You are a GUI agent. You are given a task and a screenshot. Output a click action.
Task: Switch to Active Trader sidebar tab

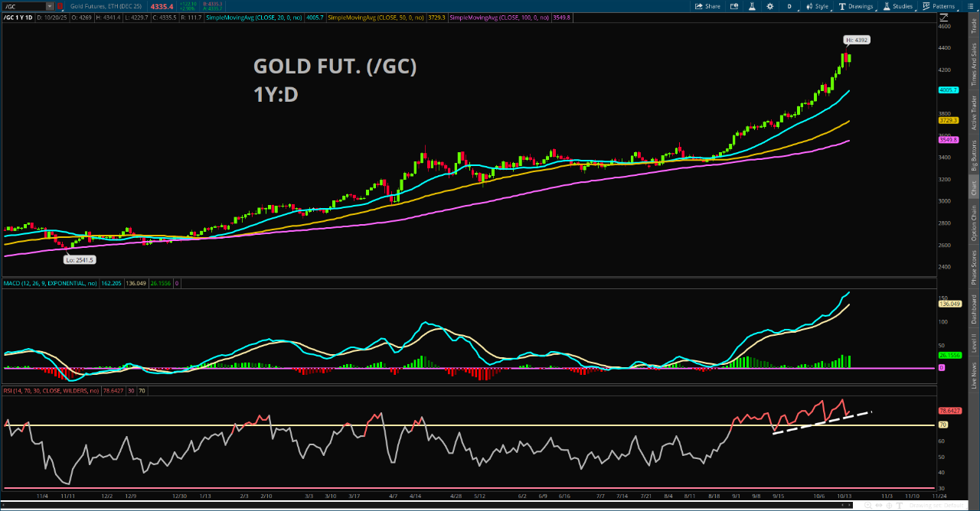point(974,112)
